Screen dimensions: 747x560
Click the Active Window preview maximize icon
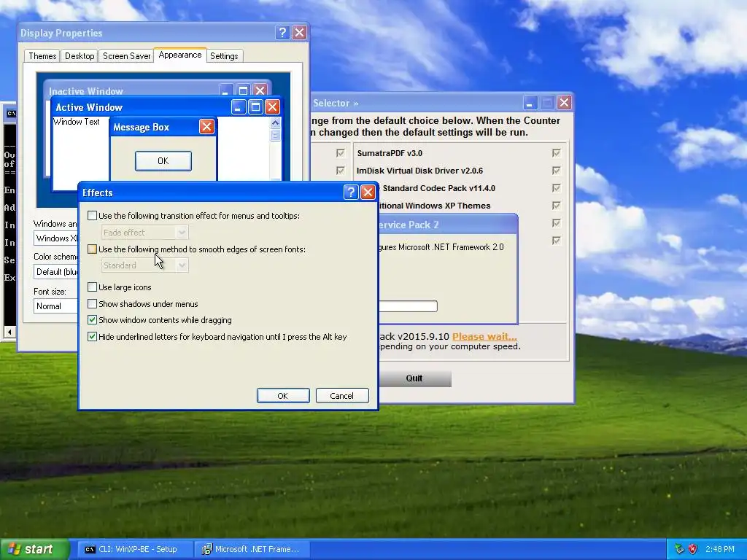255,106
